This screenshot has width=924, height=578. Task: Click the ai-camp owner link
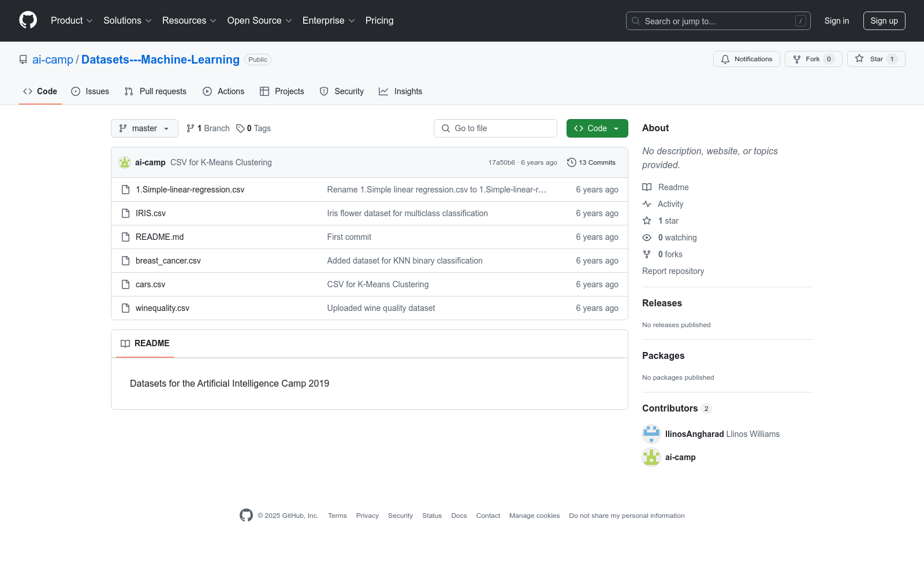(x=53, y=60)
